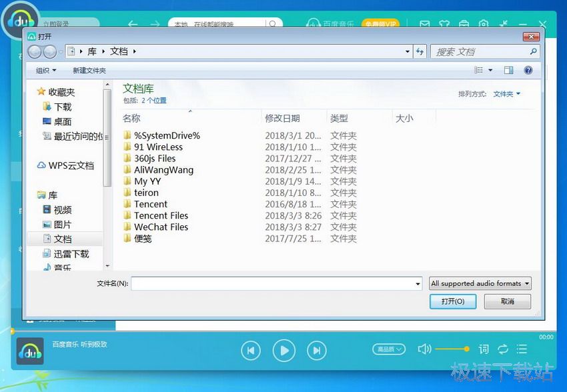
Task: Click the 库 breadcrumb segment
Action: pyautogui.click(x=92, y=51)
